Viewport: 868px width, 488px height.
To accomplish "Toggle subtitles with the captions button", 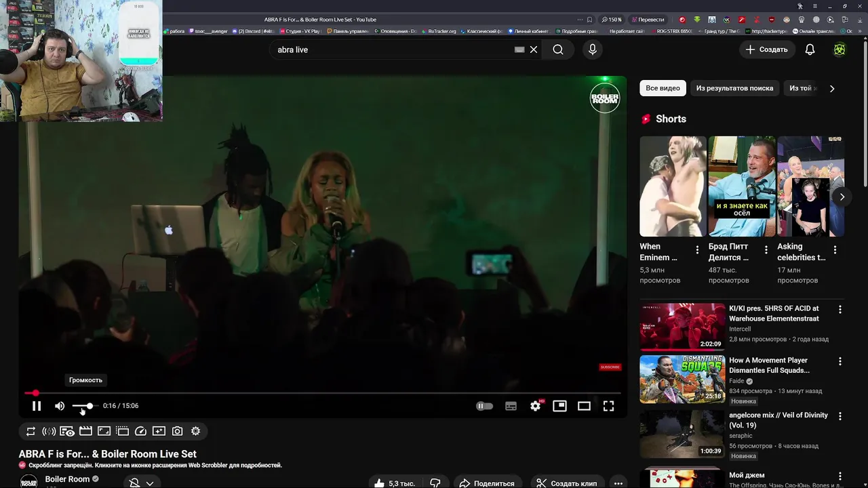I will point(511,406).
